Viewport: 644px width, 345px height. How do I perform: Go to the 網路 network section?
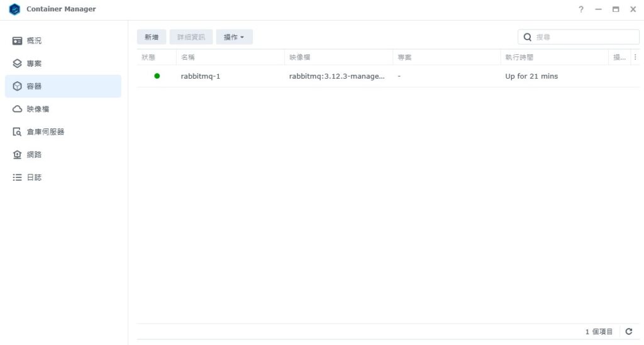coord(64,155)
